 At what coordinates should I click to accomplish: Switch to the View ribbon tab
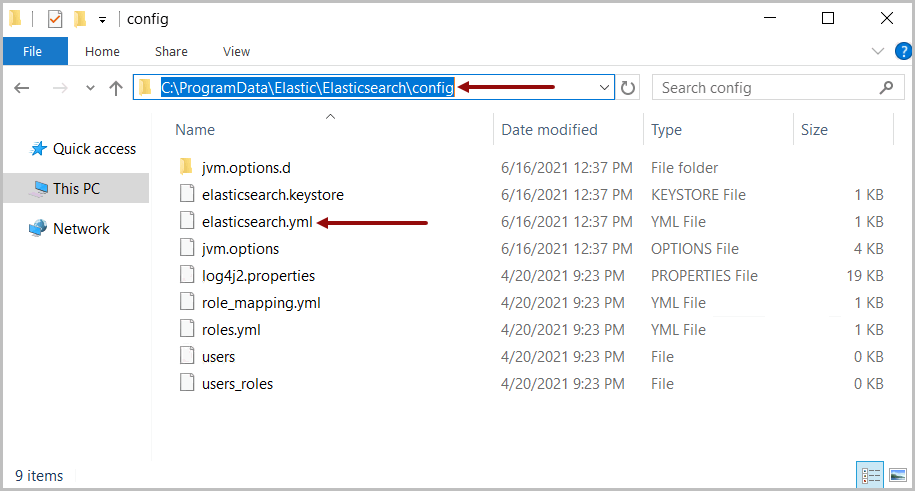pos(236,51)
